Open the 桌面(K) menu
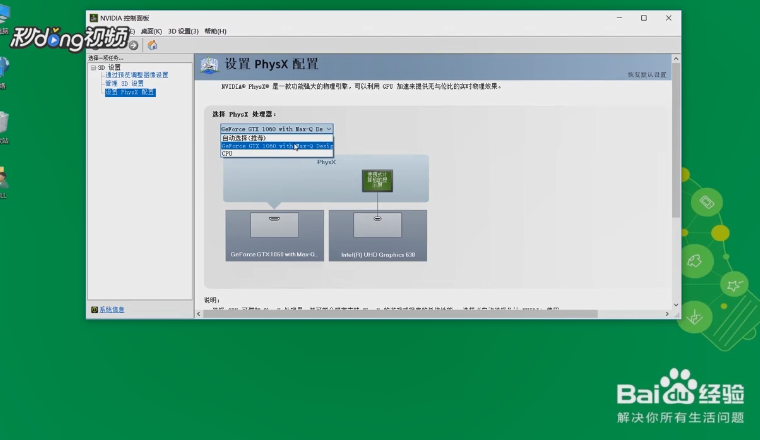 (151, 31)
